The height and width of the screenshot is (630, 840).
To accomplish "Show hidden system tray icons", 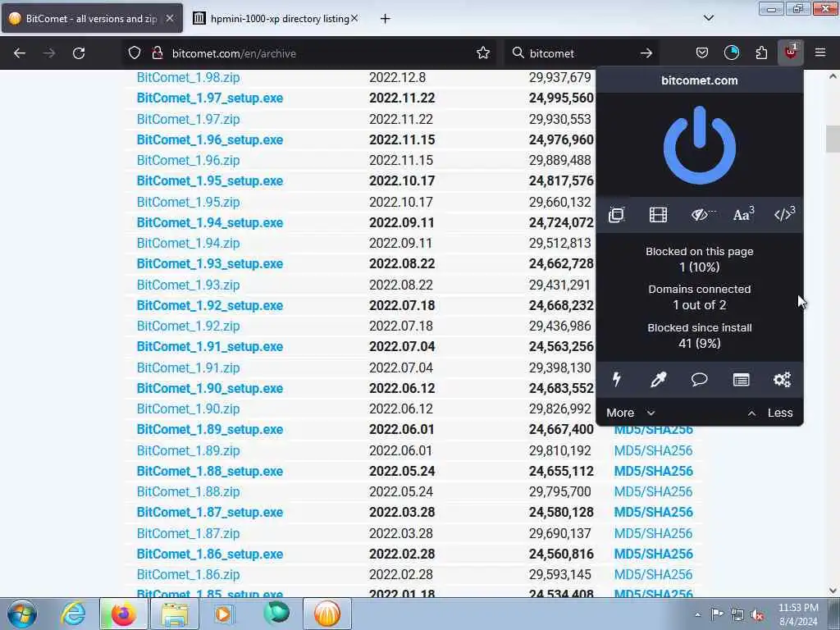I will [697, 615].
